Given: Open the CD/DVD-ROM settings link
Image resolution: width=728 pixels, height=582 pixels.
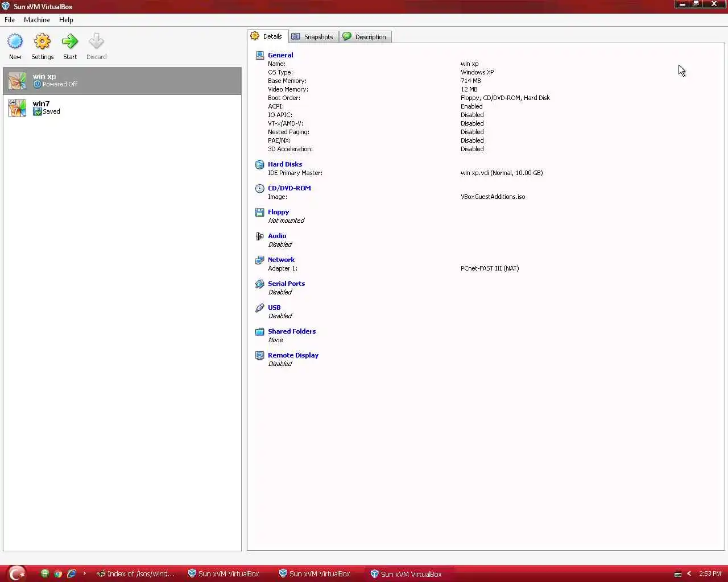Looking at the screenshot, I should point(289,188).
